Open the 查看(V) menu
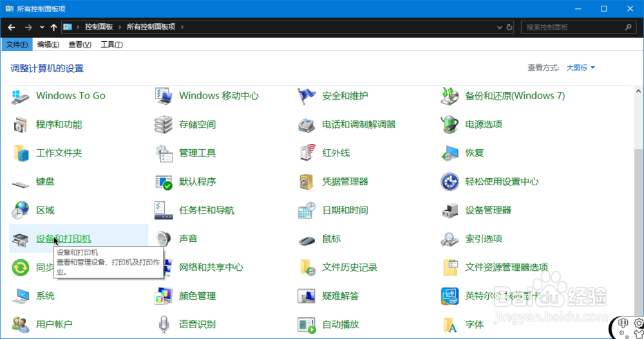This screenshot has width=644, height=339. (80, 44)
